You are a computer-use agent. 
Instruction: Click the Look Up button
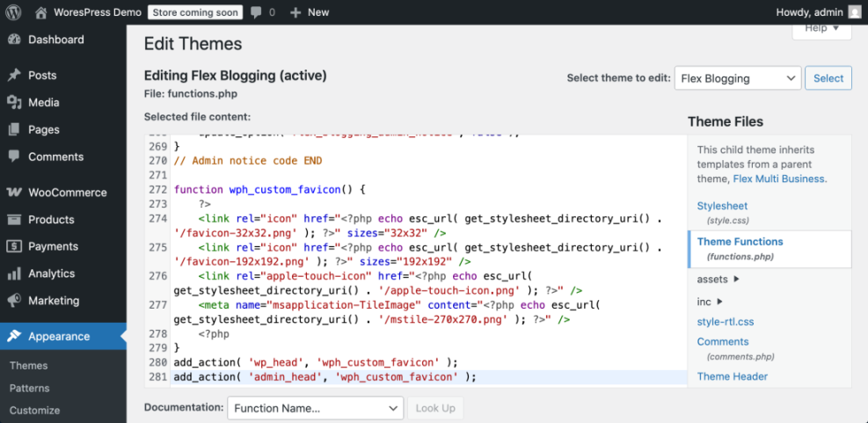coord(435,409)
